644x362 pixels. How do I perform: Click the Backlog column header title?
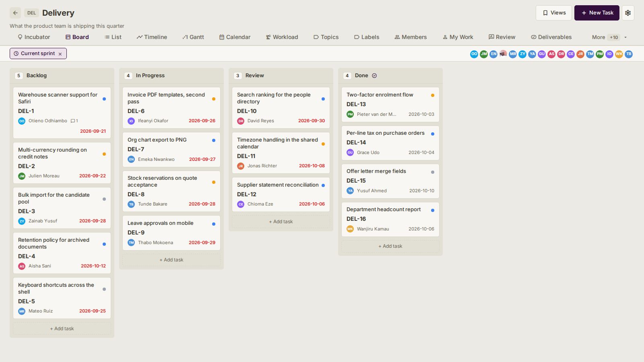[x=37, y=76]
